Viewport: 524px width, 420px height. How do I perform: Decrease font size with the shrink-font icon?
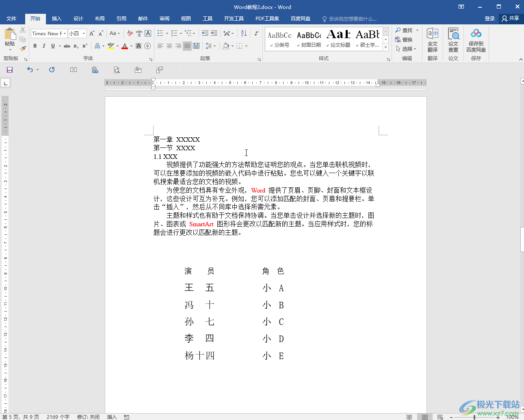pyautogui.click(x=101, y=33)
